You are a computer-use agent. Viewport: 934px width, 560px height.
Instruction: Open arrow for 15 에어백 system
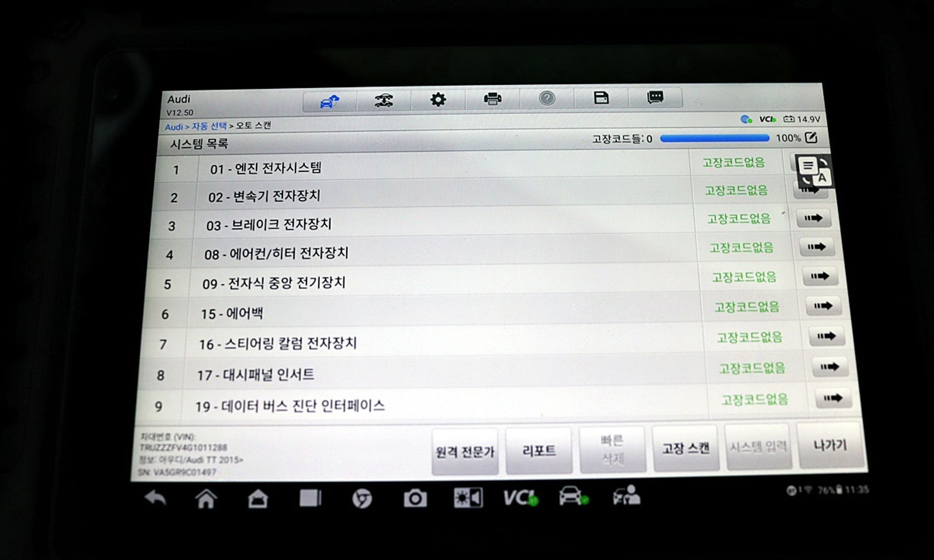tap(823, 306)
